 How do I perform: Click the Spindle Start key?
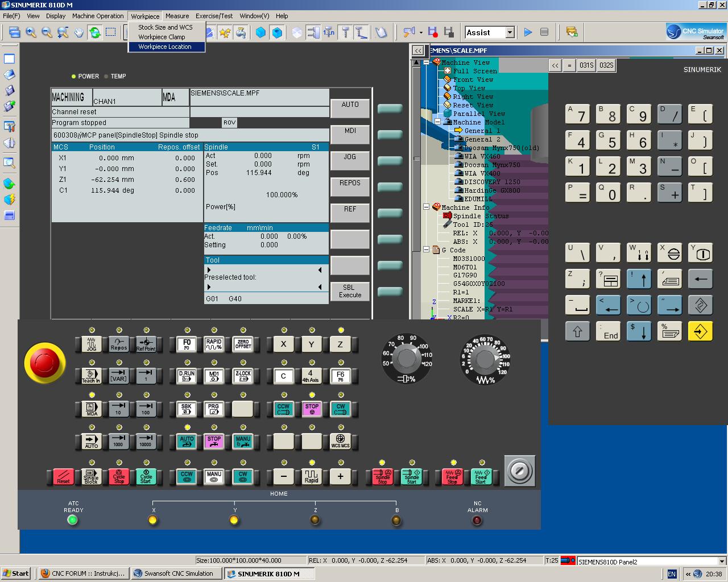[x=412, y=476]
